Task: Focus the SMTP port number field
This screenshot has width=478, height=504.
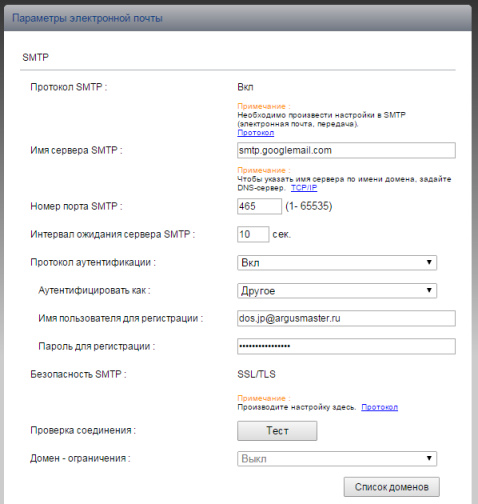Action: tap(259, 206)
